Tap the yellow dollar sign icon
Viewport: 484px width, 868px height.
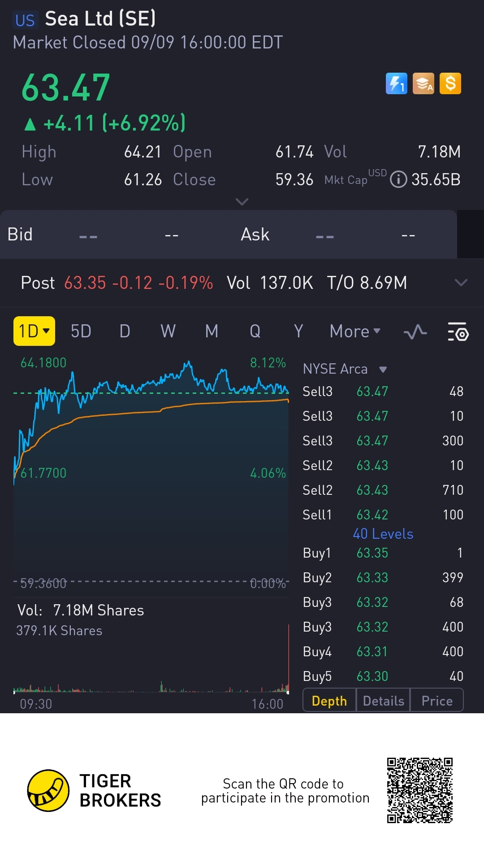point(450,83)
